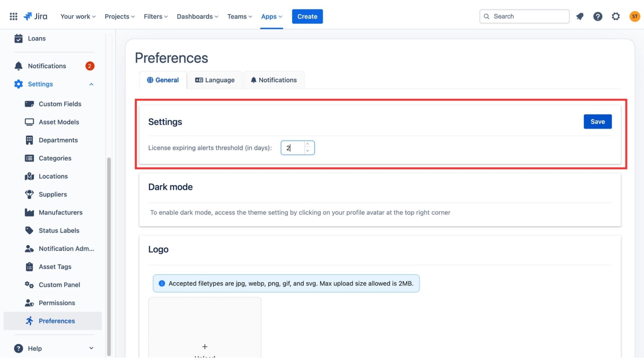Screen dimensions: 644x362
Task: Click the license threshold input field
Action: pyautogui.click(x=293, y=147)
